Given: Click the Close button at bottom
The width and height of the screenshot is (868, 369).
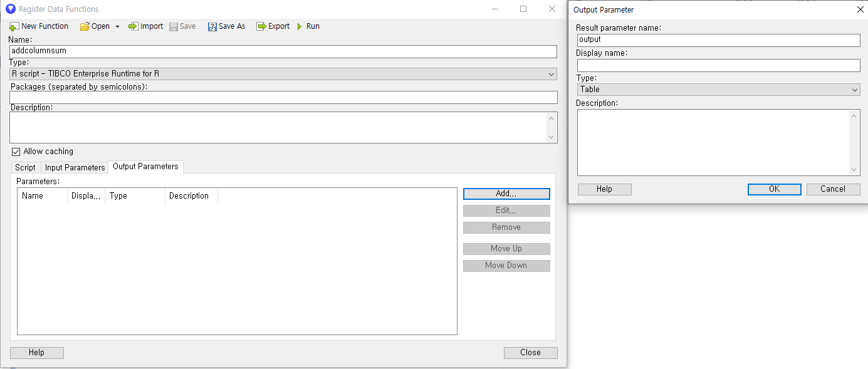Looking at the screenshot, I should click(530, 353).
